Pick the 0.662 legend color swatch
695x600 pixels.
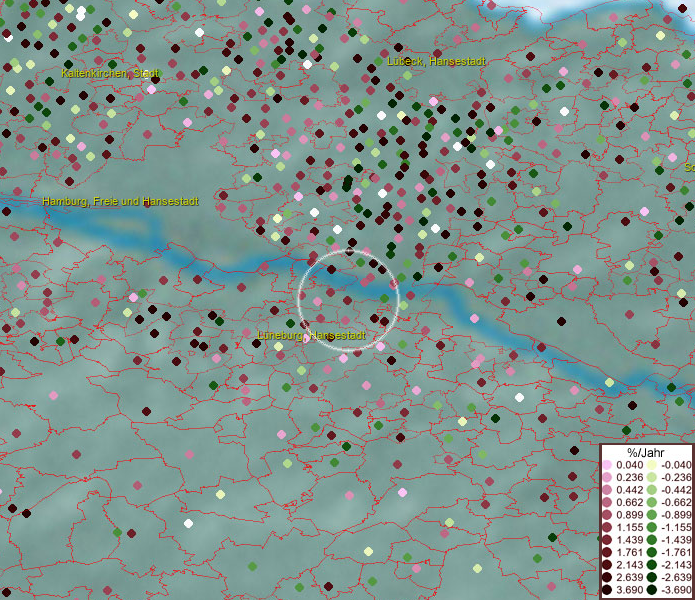tap(607, 503)
